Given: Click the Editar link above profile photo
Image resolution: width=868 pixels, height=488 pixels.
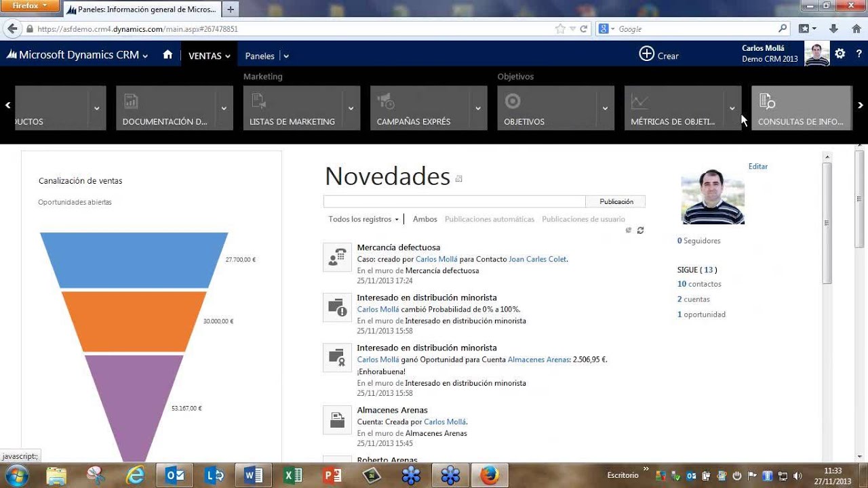Looking at the screenshot, I should [758, 166].
